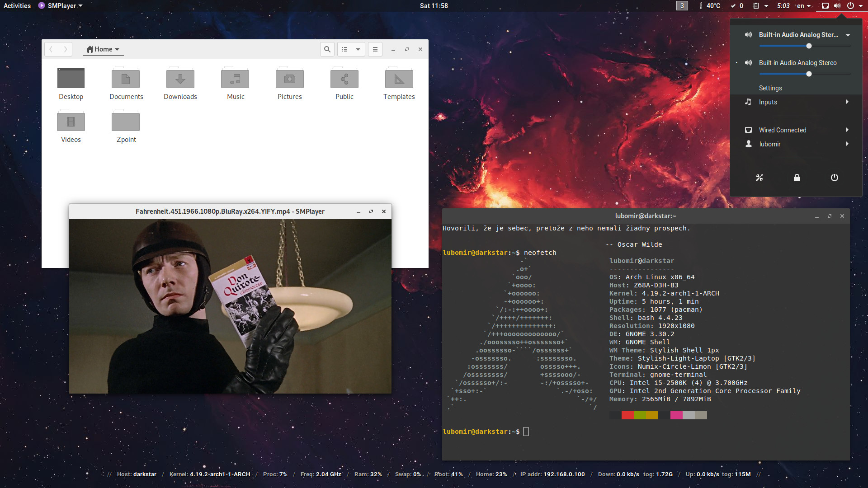Click the Ram: 32% status text
Viewport: 868px width, 488px height.
[368, 474]
